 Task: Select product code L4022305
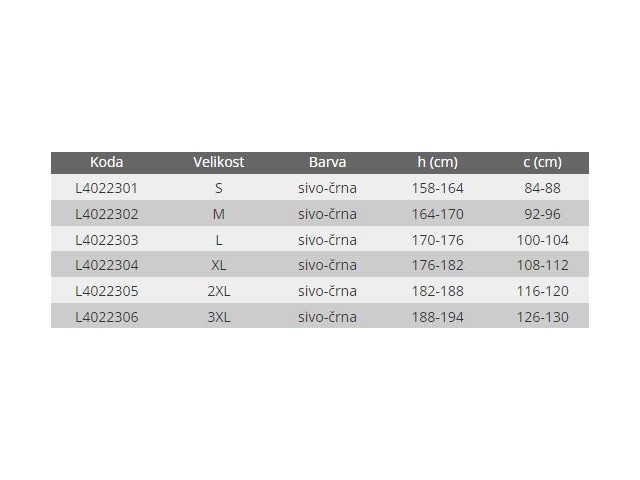pos(107,292)
